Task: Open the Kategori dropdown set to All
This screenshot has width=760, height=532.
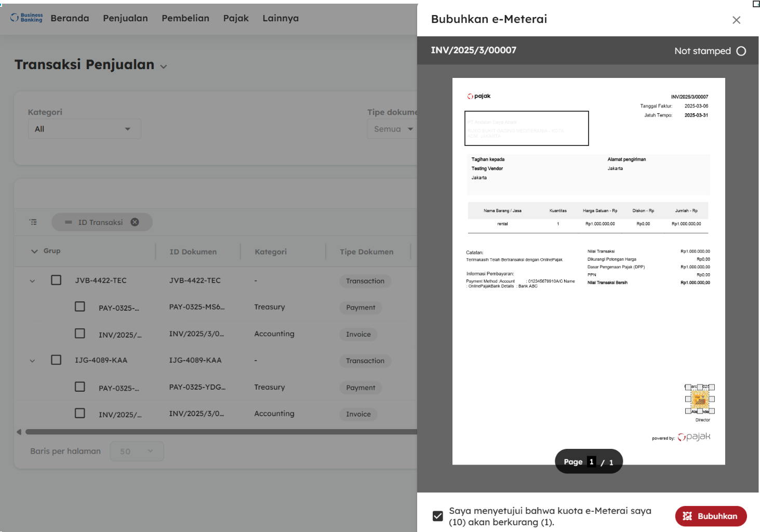Action: (84, 129)
